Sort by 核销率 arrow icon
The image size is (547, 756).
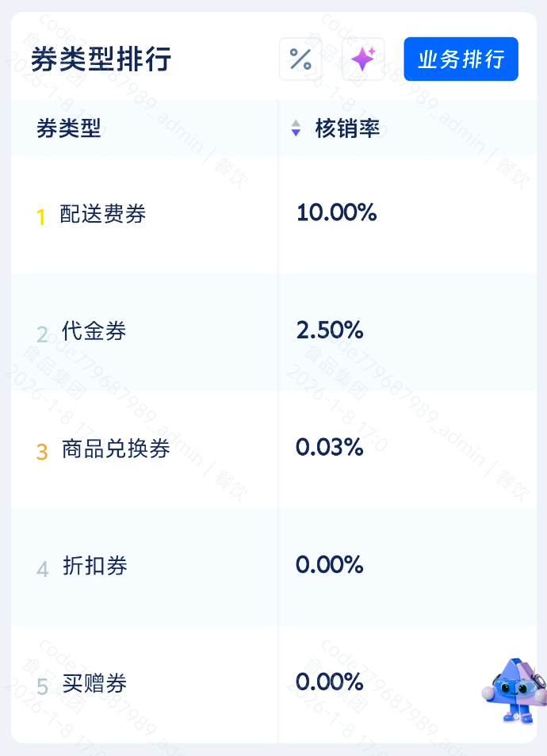click(x=296, y=128)
